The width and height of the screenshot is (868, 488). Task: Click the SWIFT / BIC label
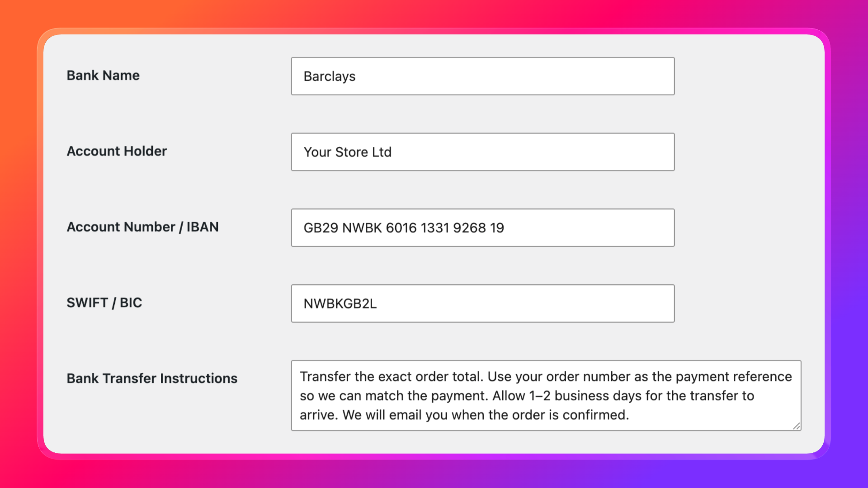(x=104, y=303)
